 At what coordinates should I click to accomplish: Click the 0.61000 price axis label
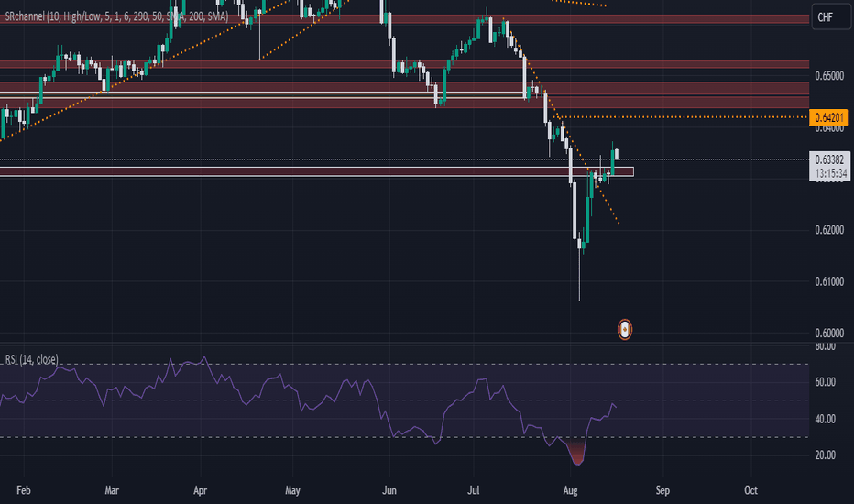click(829, 281)
